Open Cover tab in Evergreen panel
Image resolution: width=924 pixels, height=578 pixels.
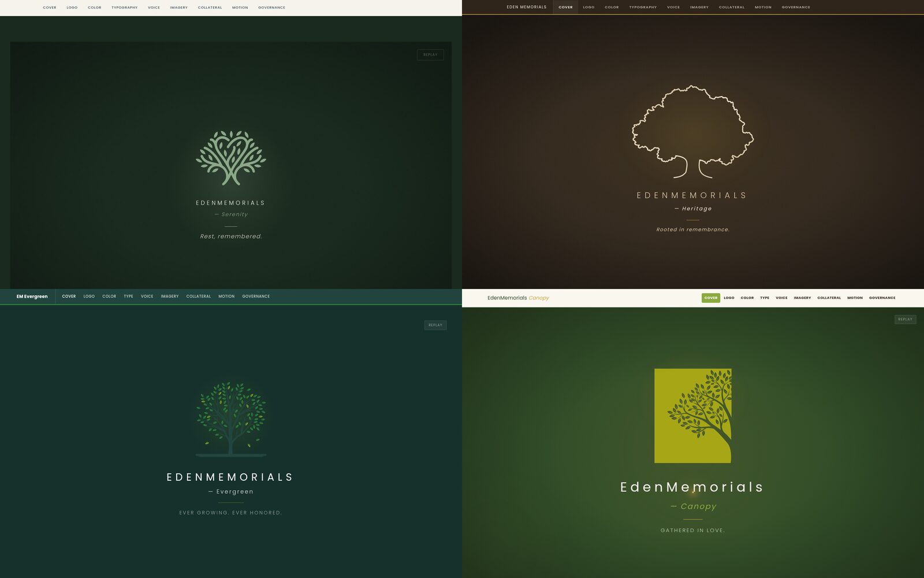pyautogui.click(x=69, y=297)
